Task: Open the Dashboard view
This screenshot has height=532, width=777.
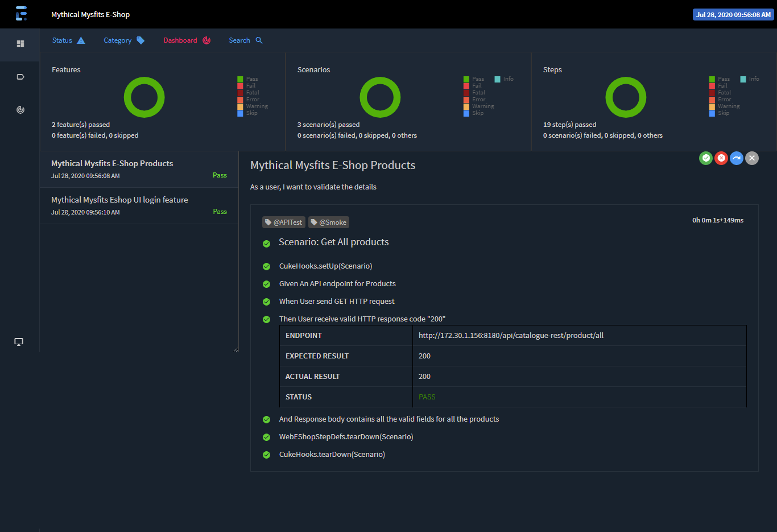Action: 187,40
